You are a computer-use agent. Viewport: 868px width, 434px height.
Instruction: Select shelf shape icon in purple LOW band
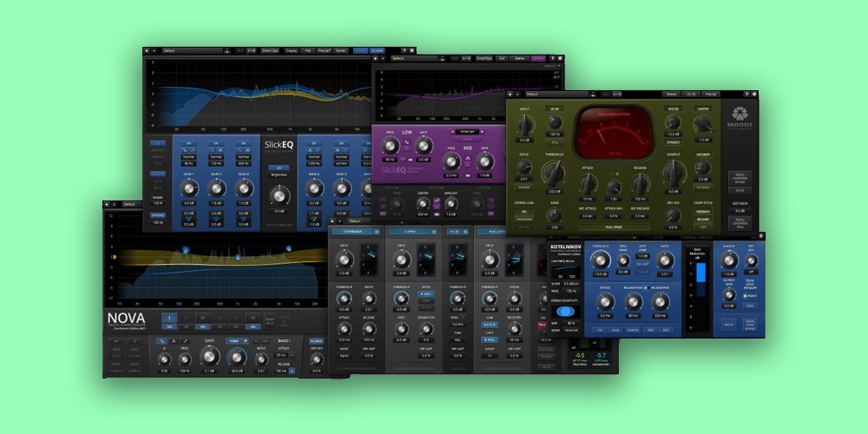pos(407,142)
